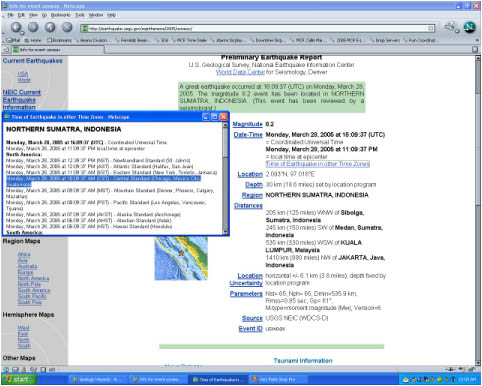Click the popup window's scroll down arrow
Image resolution: width=482 pixels, height=386 pixels.
pos(225,232)
